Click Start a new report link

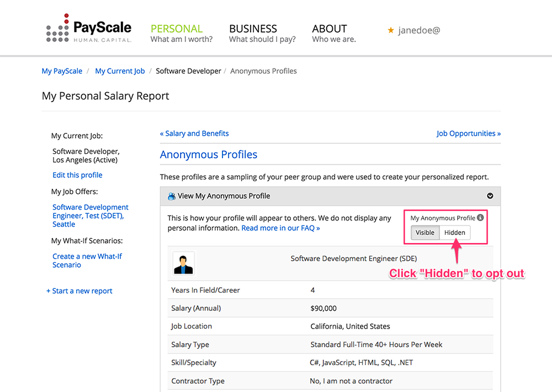click(79, 291)
